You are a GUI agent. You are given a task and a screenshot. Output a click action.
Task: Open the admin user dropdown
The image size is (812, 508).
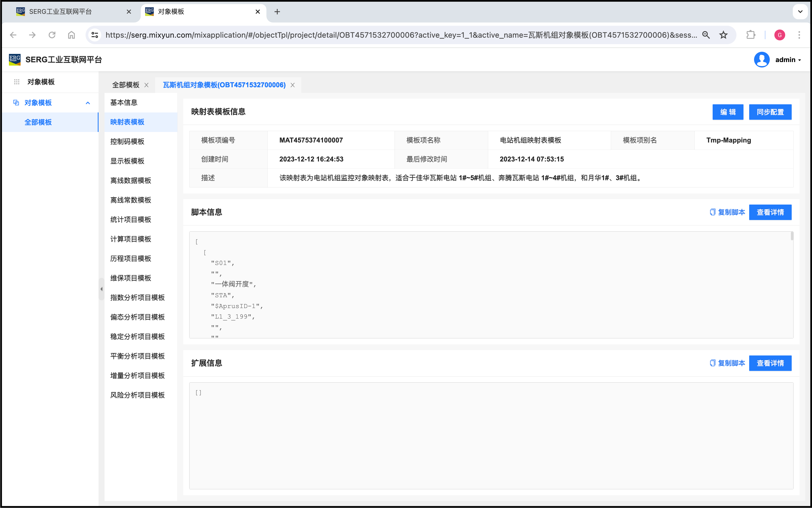pos(787,60)
